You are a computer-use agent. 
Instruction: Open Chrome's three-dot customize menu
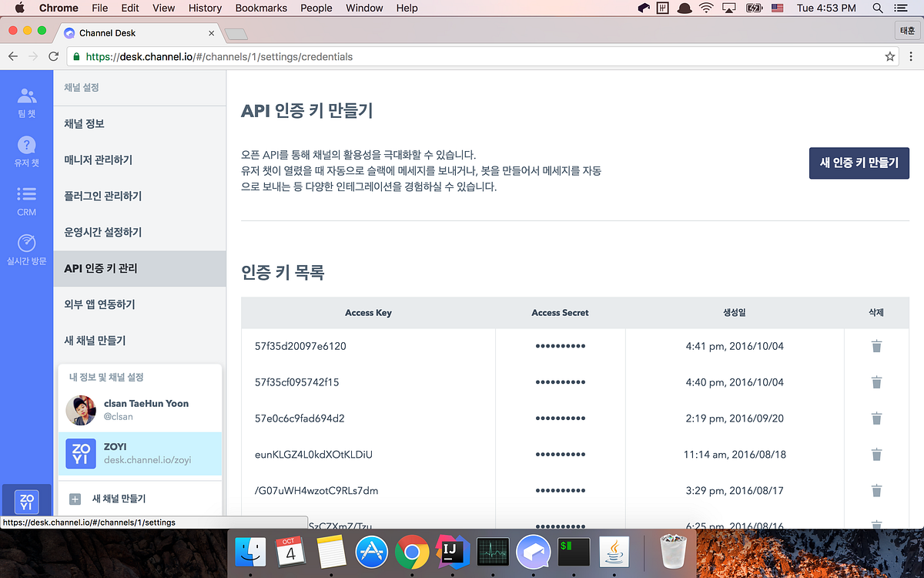912,56
